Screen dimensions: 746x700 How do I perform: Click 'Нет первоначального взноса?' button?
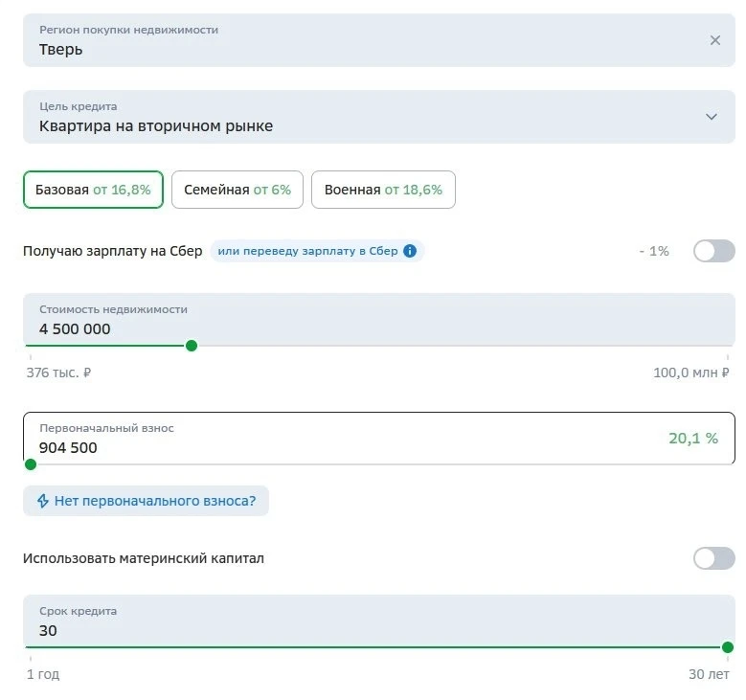pyautogui.click(x=147, y=501)
